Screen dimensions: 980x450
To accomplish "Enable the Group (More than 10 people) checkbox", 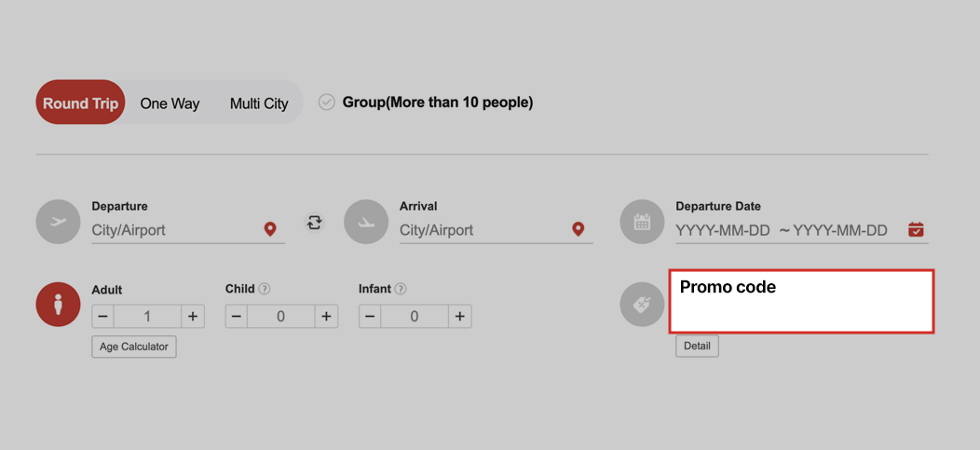I will click(327, 102).
